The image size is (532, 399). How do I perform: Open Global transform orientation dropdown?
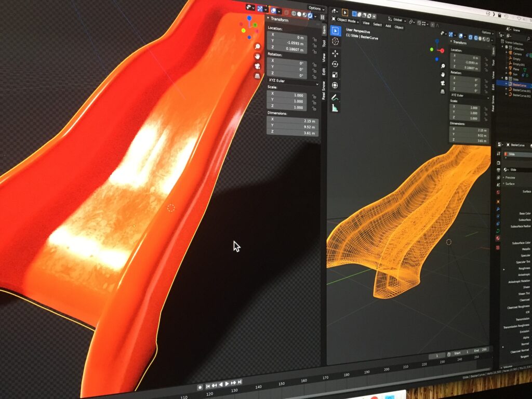coord(397,20)
